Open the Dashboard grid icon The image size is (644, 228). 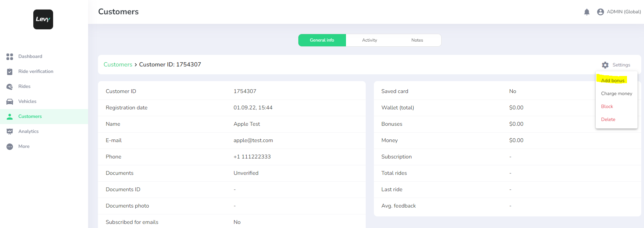[x=10, y=57]
